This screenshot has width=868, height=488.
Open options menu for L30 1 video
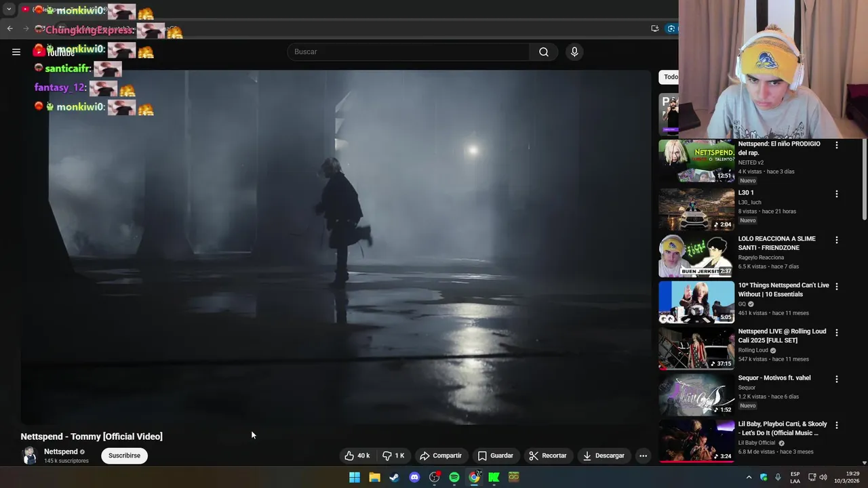click(836, 194)
